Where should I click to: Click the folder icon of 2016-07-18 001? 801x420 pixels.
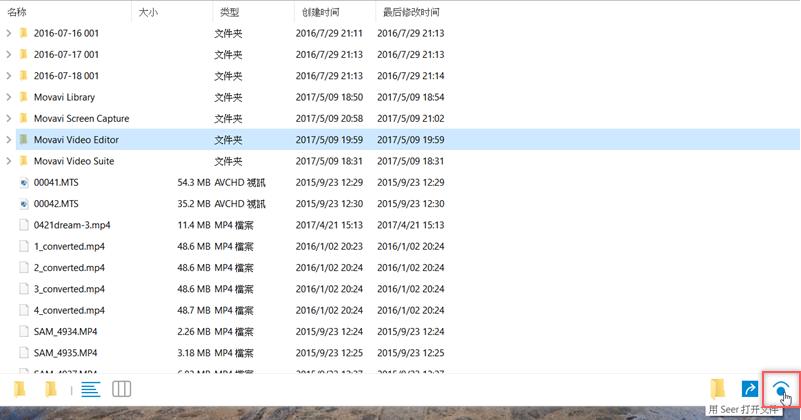tap(23, 76)
